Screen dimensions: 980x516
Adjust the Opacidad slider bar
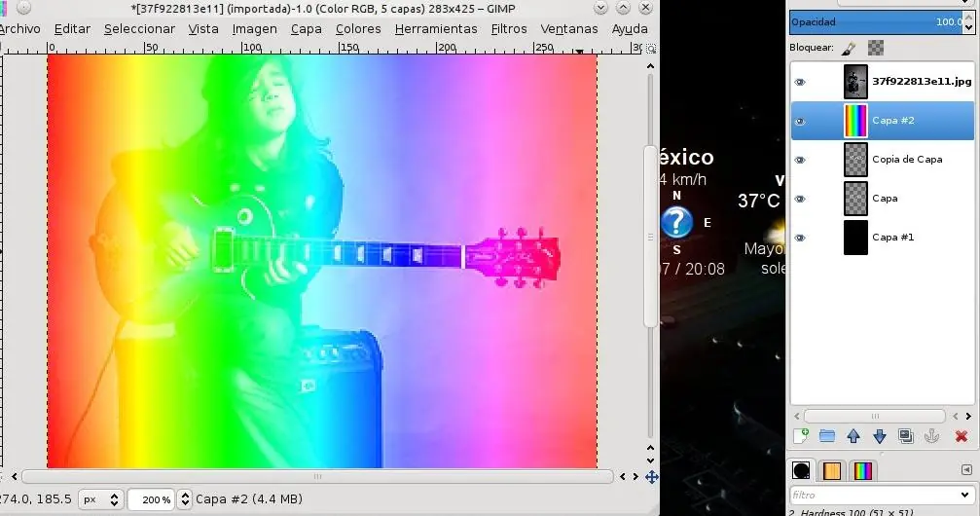tap(876, 21)
